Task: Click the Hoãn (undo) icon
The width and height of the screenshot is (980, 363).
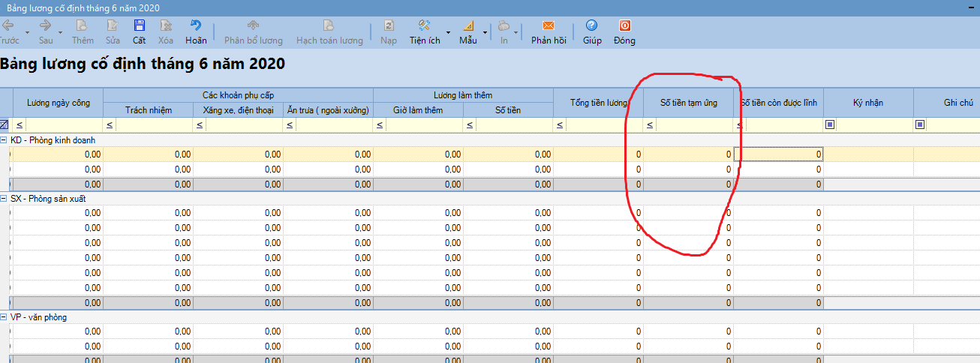Action: point(196,25)
